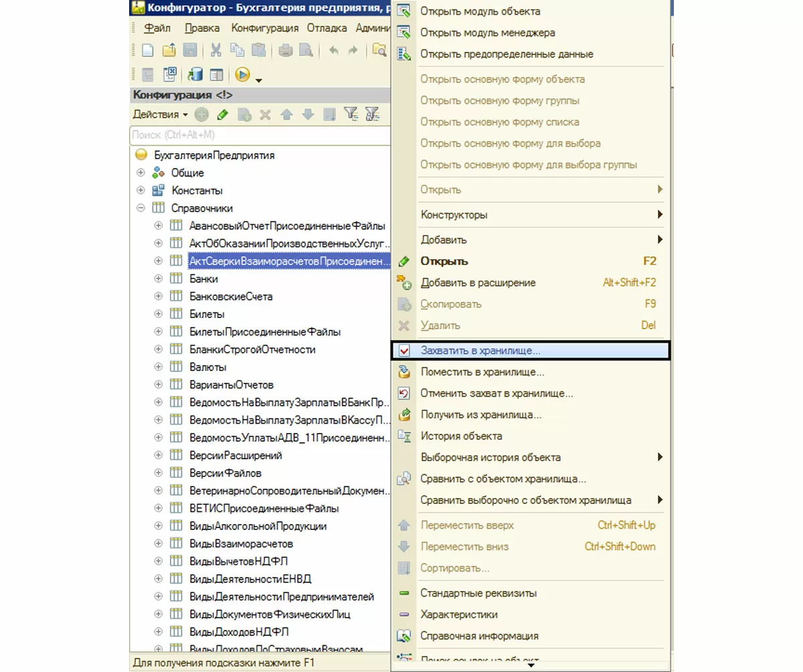Screen dimensions: 803x672
Task: Click the Add plus icon in configuration toolbar
Action: click(201, 115)
